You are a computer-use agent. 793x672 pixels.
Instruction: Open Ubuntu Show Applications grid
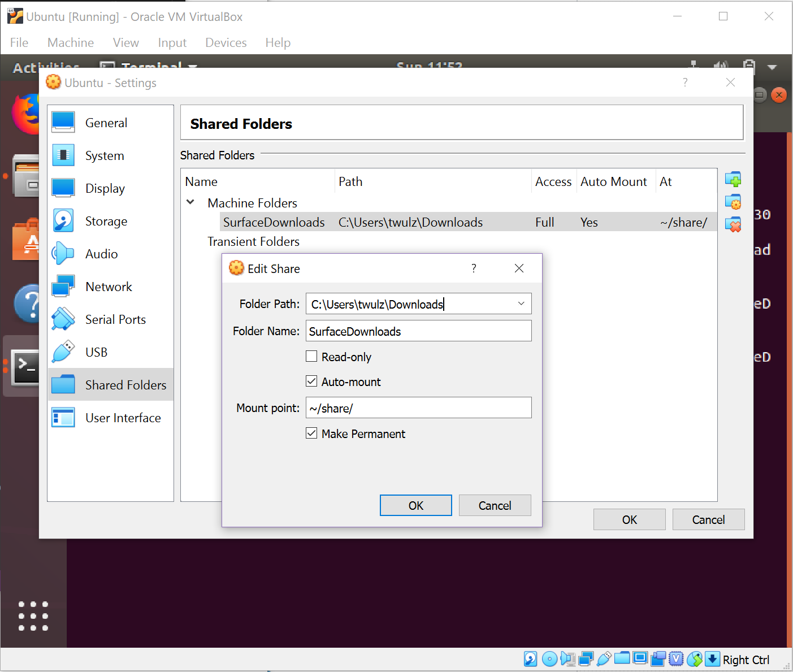[33, 616]
